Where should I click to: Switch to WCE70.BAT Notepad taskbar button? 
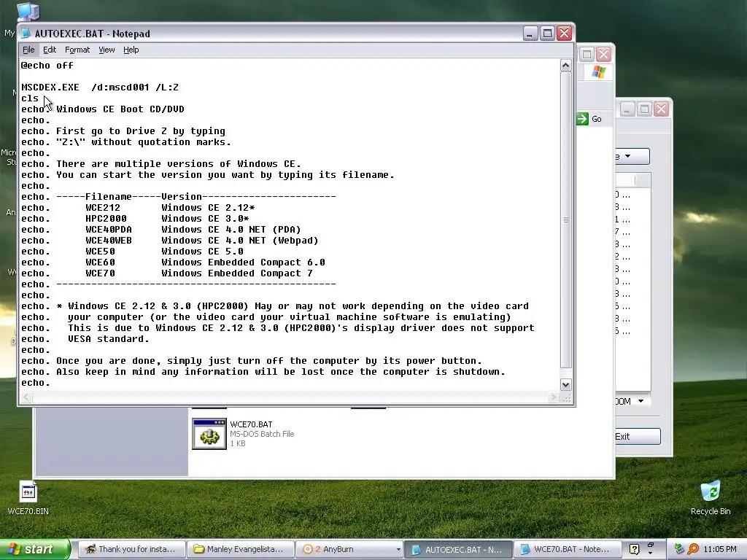point(568,549)
